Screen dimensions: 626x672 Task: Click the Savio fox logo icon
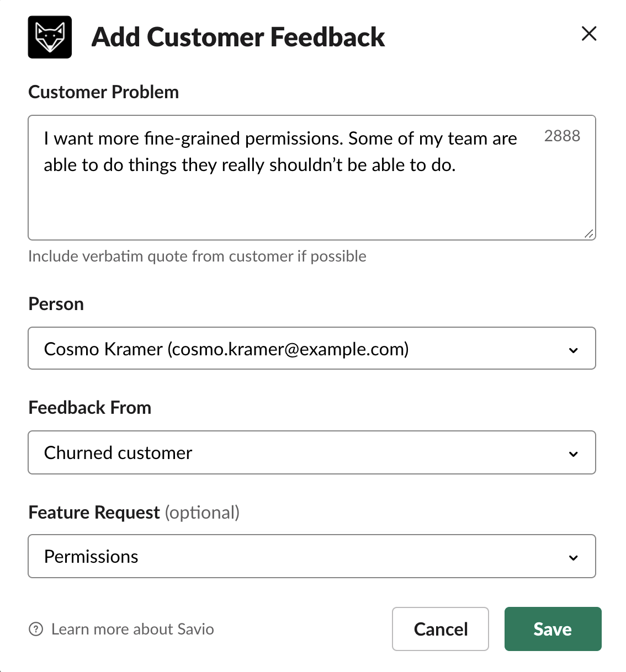click(x=50, y=37)
